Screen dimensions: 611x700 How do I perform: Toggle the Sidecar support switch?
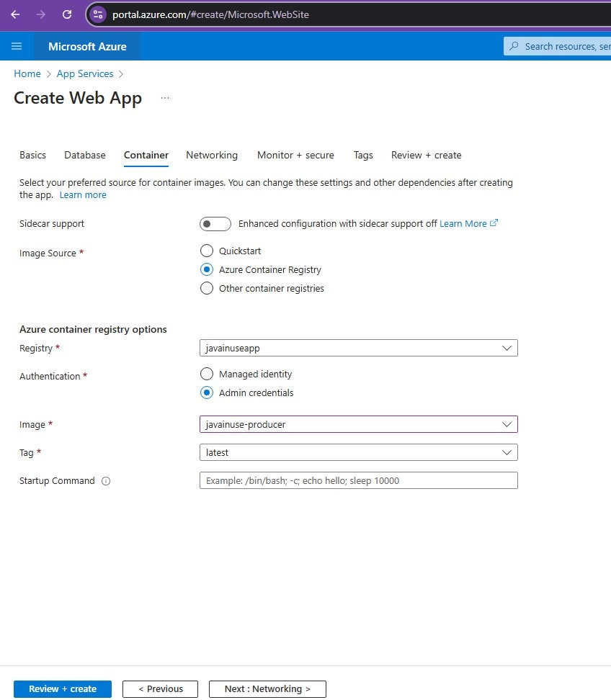tap(215, 224)
